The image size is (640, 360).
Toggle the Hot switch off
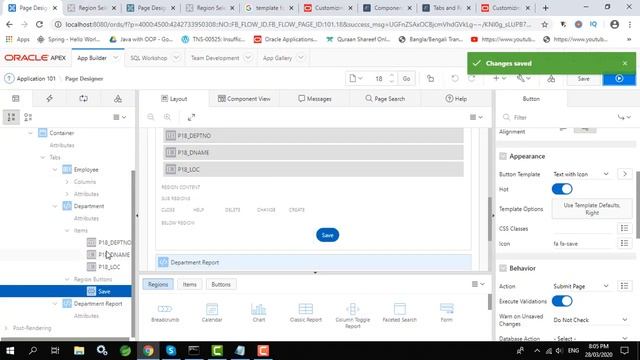[x=562, y=189]
